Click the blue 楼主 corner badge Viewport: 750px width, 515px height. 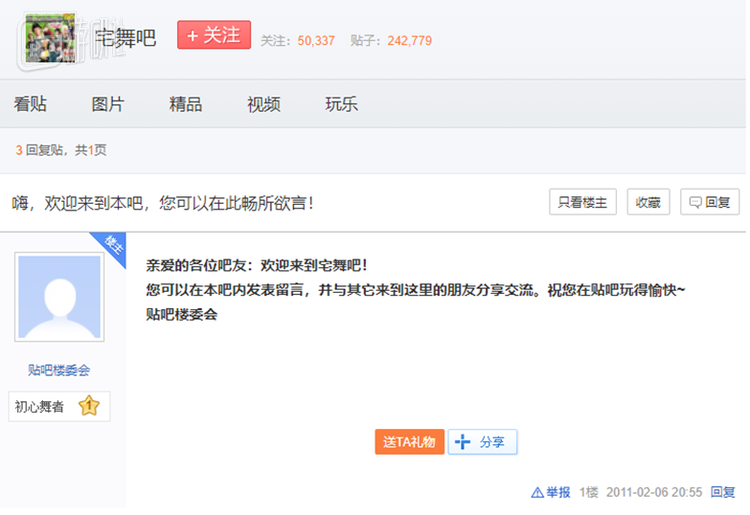[x=112, y=245]
